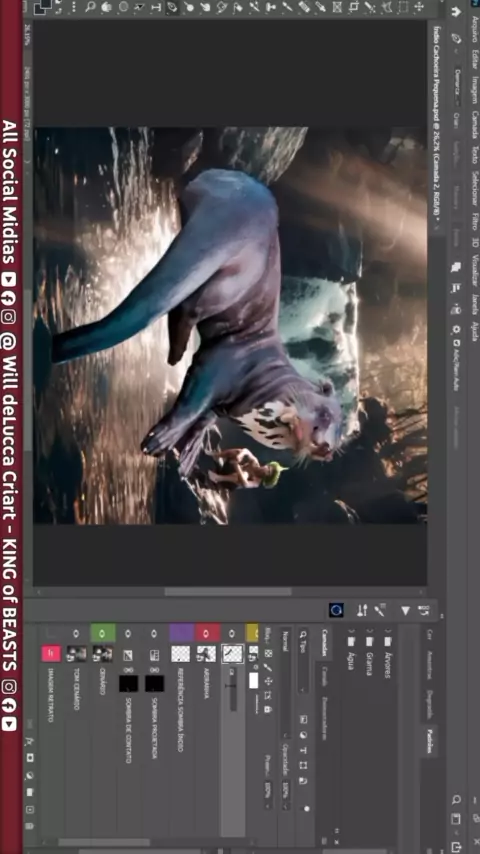The width and height of the screenshot is (480, 854).
Task: Select the Hand tool
Action: pos(106,8)
